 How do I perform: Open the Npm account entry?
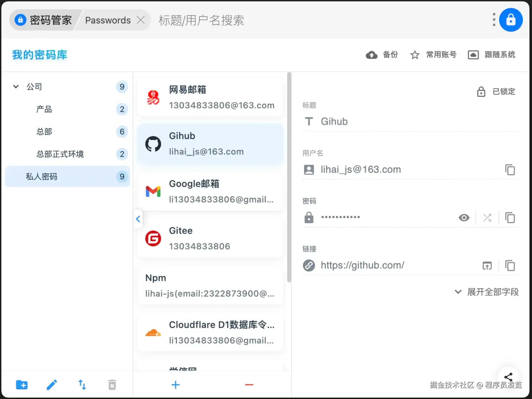point(210,285)
